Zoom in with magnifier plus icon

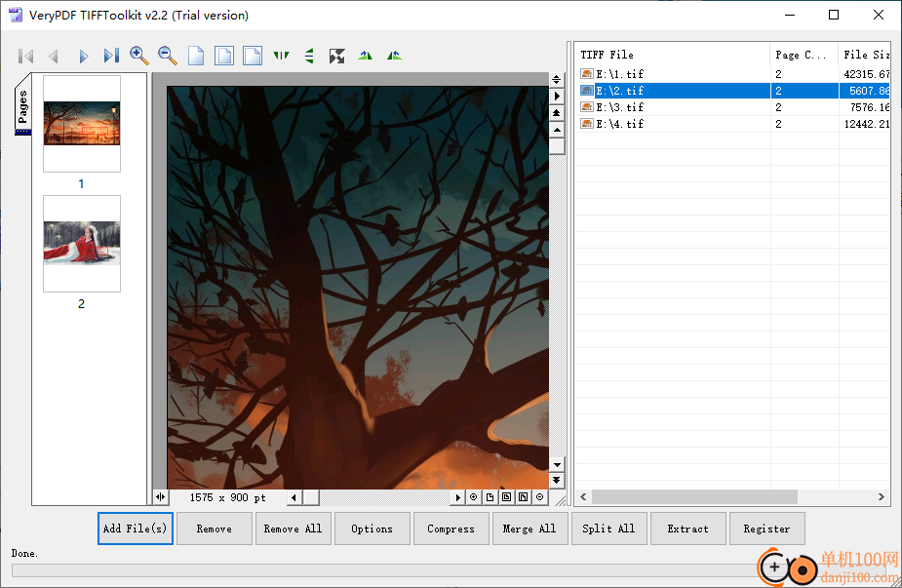click(x=139, y=56)
